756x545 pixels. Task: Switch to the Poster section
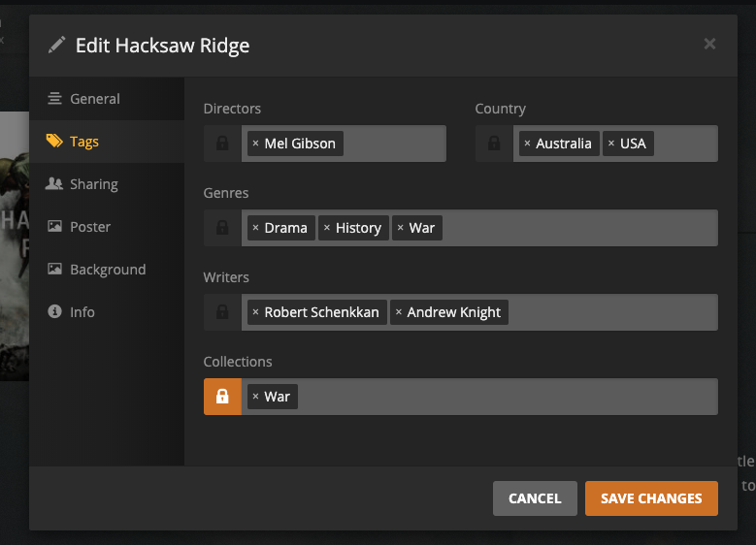pos(107,227)
